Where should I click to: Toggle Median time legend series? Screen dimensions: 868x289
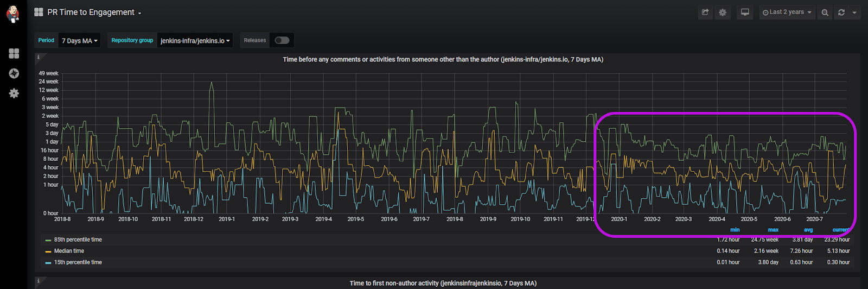point(69,251)
